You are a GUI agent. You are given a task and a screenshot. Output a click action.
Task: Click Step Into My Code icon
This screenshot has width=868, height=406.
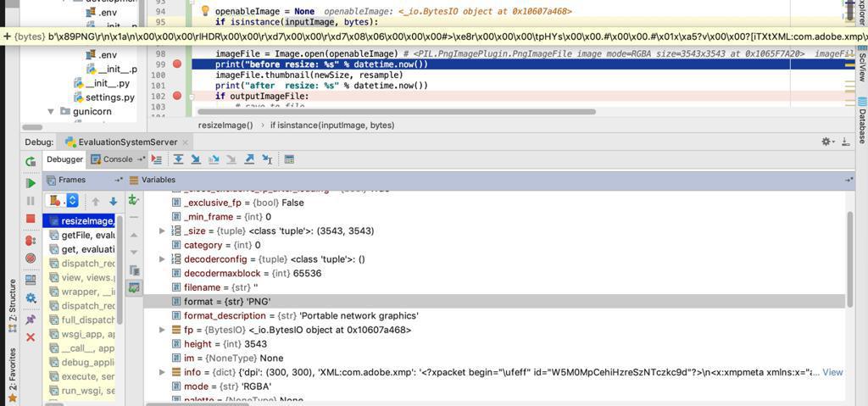click(x=214, y=159)
